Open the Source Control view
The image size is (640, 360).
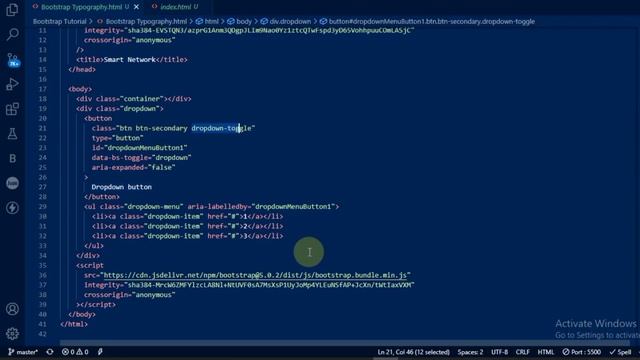12,60
